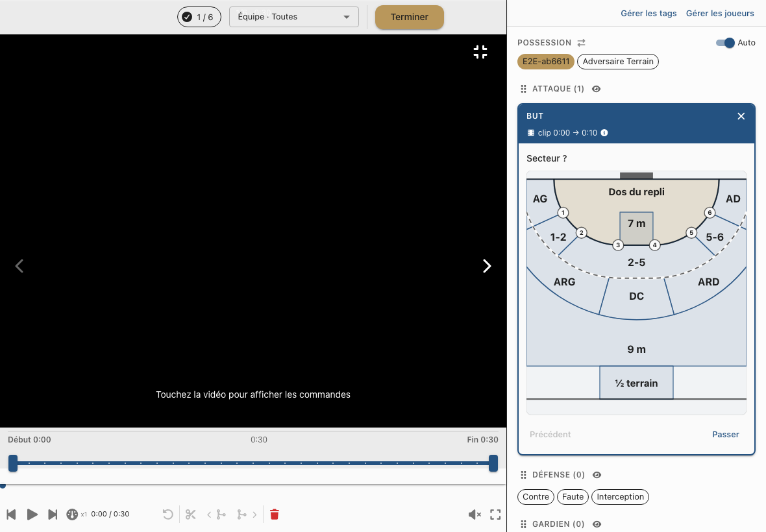Skip to start of clip
The image size is (766, 532).
(x=11, y=514)
